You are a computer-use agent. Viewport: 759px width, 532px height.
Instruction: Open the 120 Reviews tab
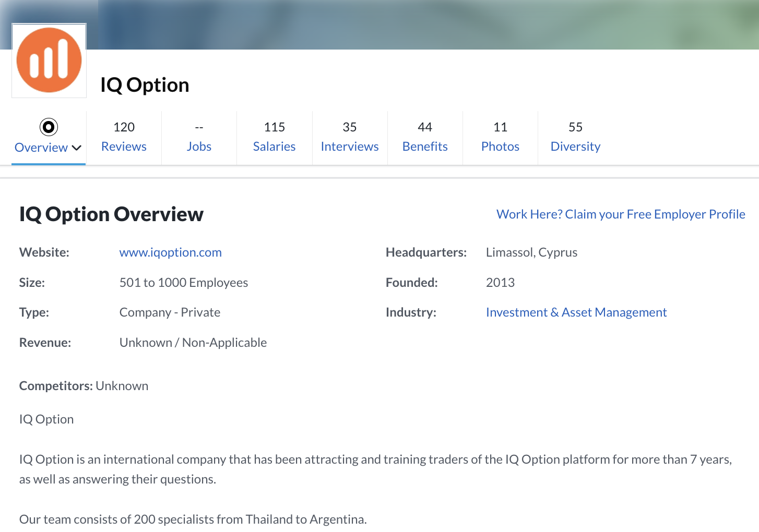click(x=124, y=137)
